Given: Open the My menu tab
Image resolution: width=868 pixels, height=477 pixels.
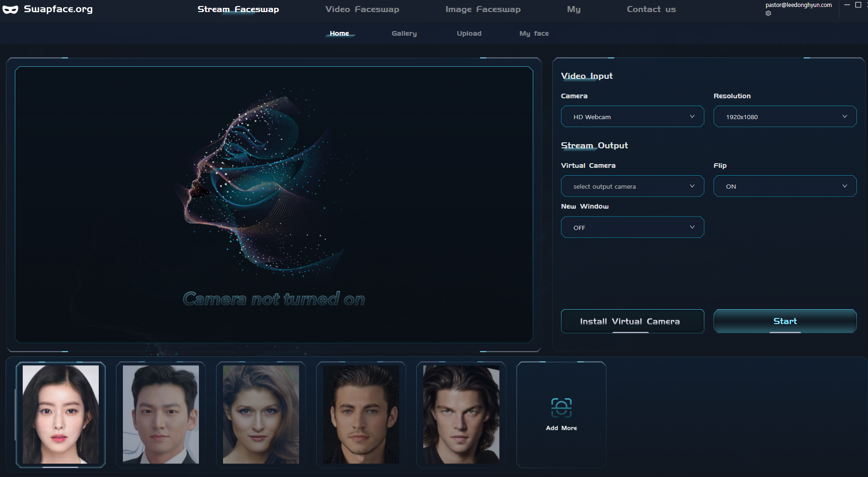Looking at the screenshot, I should pyautogui.click(x=574, y=9).
